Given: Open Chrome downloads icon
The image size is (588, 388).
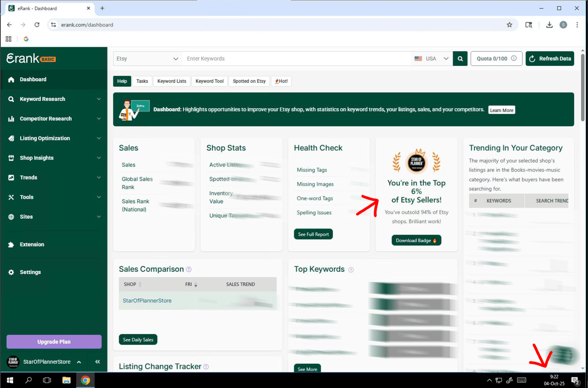Looking at the screenshot, I should [549, 25].
